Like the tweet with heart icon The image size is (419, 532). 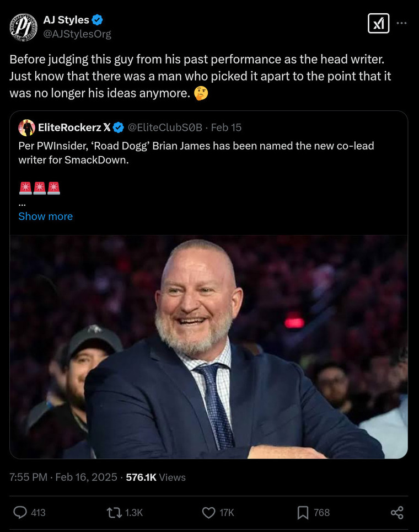pyautogui.click(x=208, y=512)
